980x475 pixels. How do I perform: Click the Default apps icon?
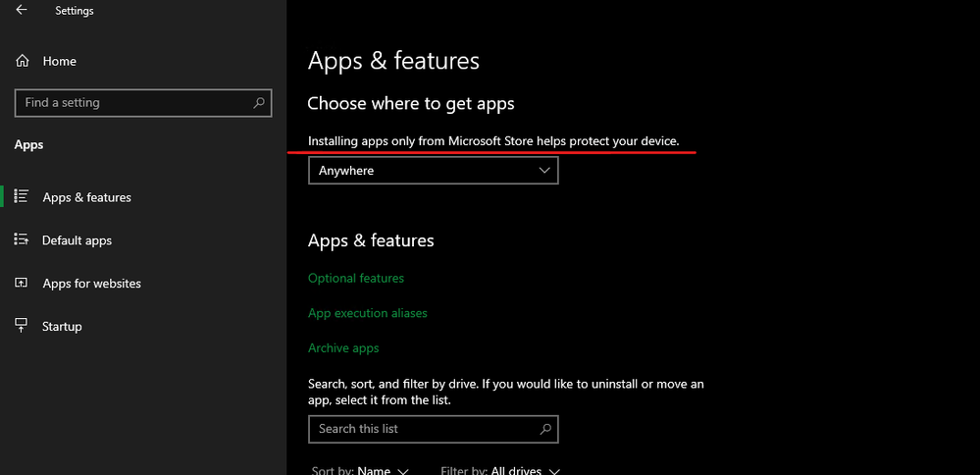(22, 239)
